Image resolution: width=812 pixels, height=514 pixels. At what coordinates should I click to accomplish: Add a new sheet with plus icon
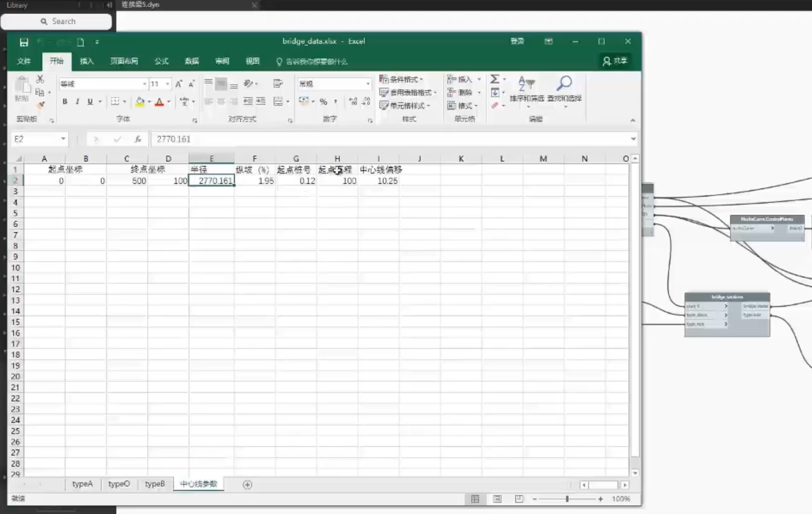pos(248,485)
